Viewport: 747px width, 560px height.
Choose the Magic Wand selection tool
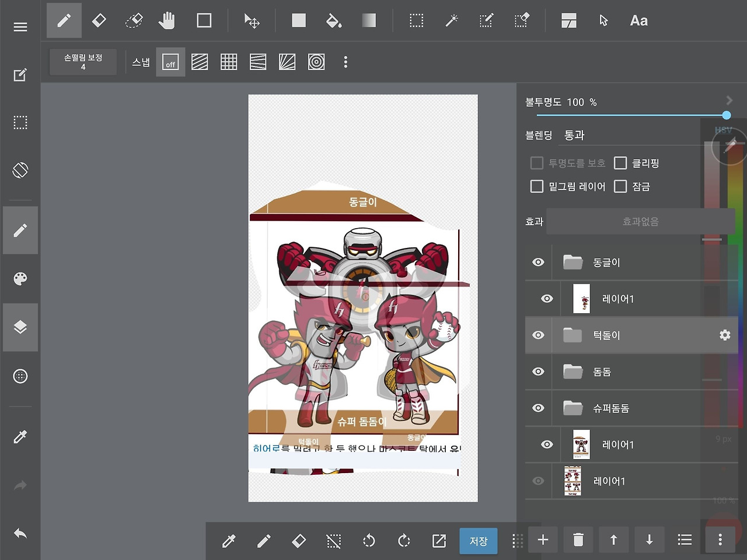(x=451, y=21)
